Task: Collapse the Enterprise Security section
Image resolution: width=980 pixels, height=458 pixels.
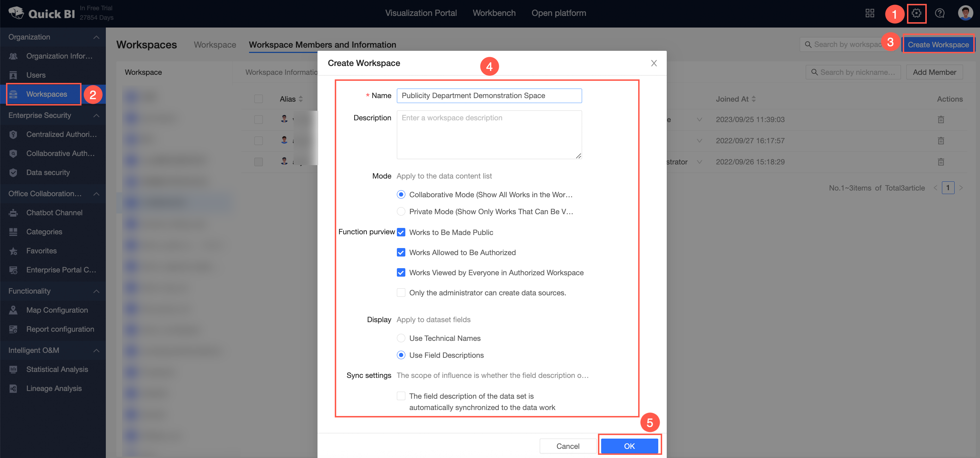Action: pos(96,116)
